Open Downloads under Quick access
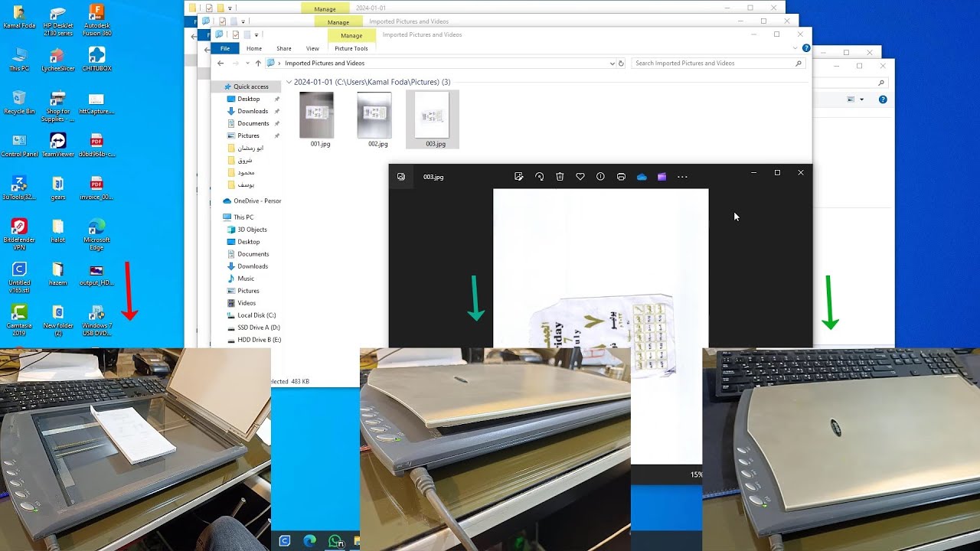This screenshot has width=980, height=551. click(253, 111)
